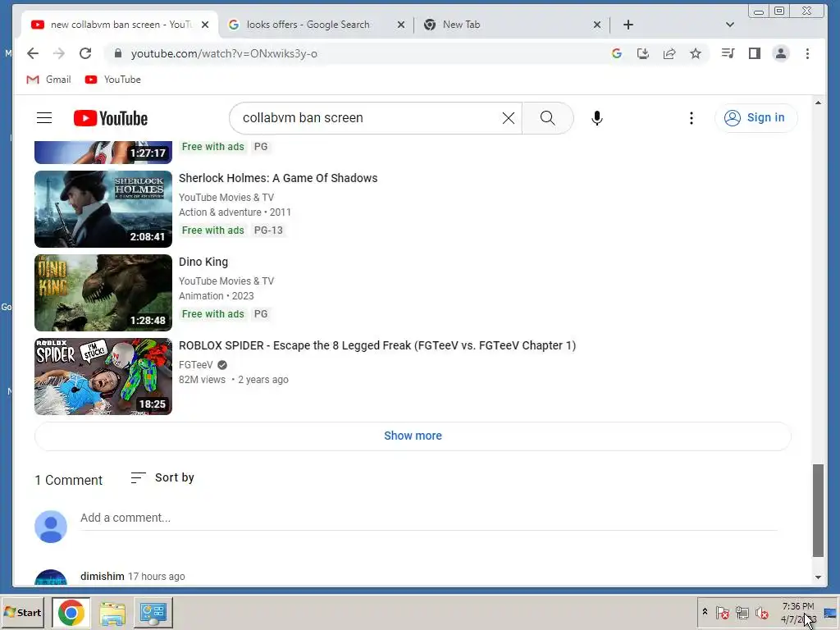Image resolution: width=840 pixels, height=630 pixels.
Task: Expand the tab search chevron
Action: pos(729,25)
